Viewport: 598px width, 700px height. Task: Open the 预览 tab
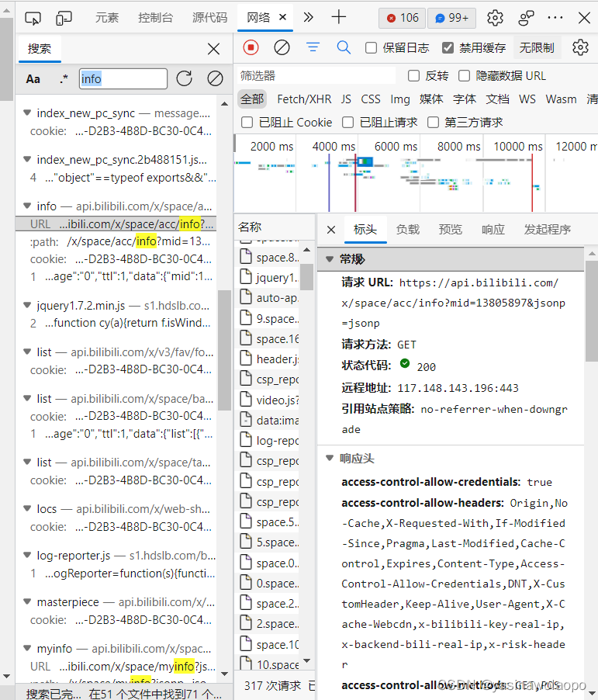point(451,230)
